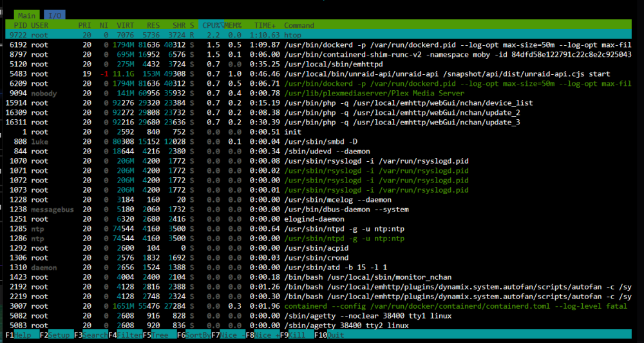Sort by the VIRT column header
The image size is (644, 343).
pos(126,26)
